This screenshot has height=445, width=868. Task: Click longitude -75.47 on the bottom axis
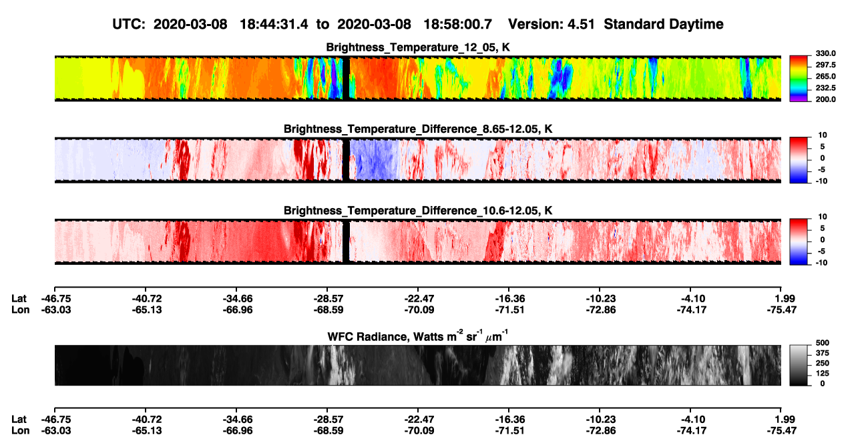tap(781, 430)
